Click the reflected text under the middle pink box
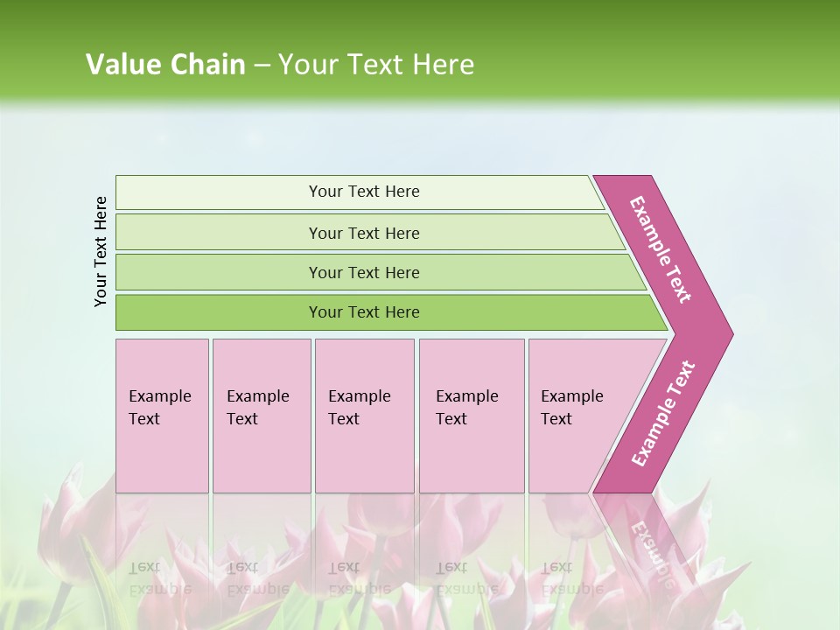This screenshot has width=840, height=630. click(359, 578)
